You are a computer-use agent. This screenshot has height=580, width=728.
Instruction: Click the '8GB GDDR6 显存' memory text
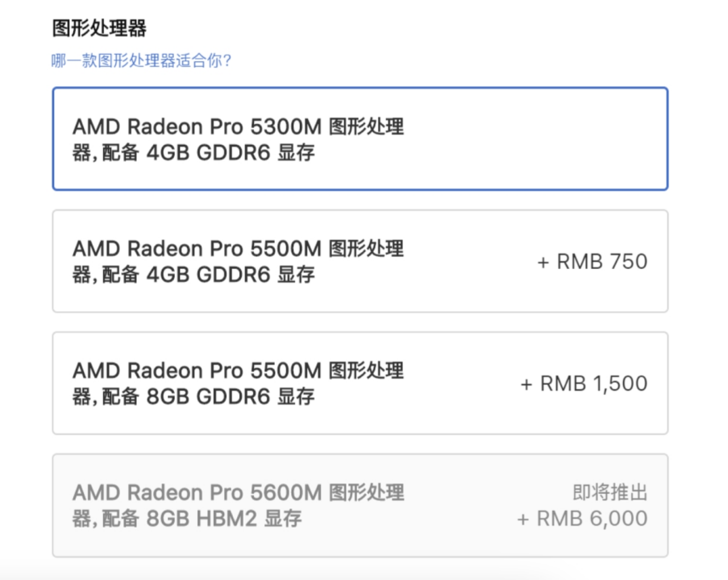[231, 396]
